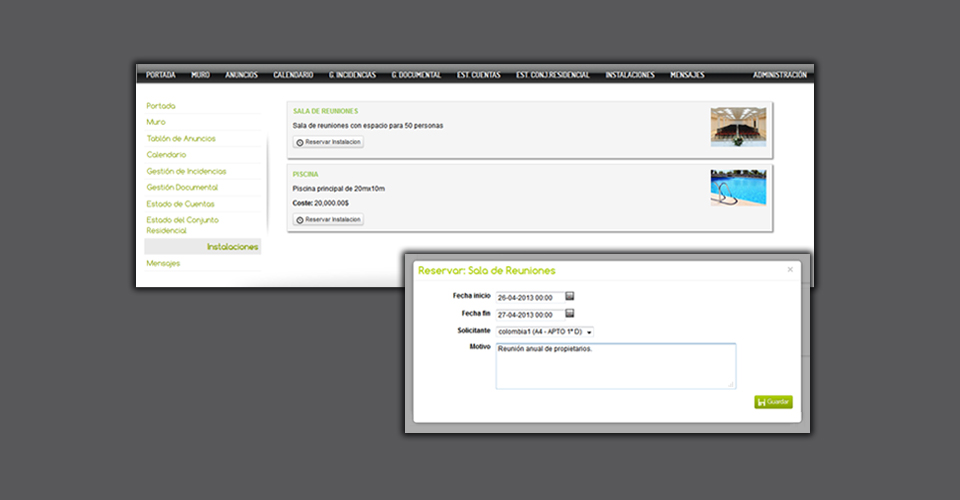Image resolution: width=960 pixels, height=500 pixels.
Task: Open the Sala de Reuniones thumbnail image
Action: [x=738, y=127]
